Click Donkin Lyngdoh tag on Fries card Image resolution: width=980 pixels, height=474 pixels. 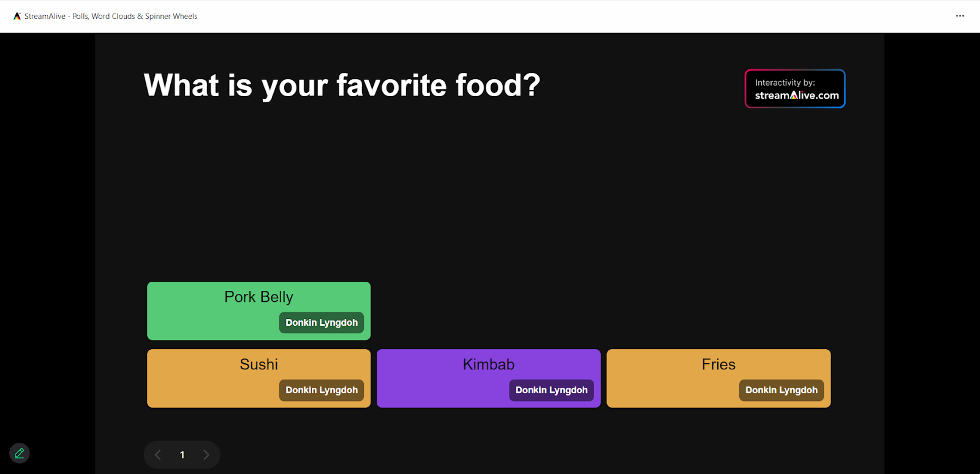tap(782, 390)
